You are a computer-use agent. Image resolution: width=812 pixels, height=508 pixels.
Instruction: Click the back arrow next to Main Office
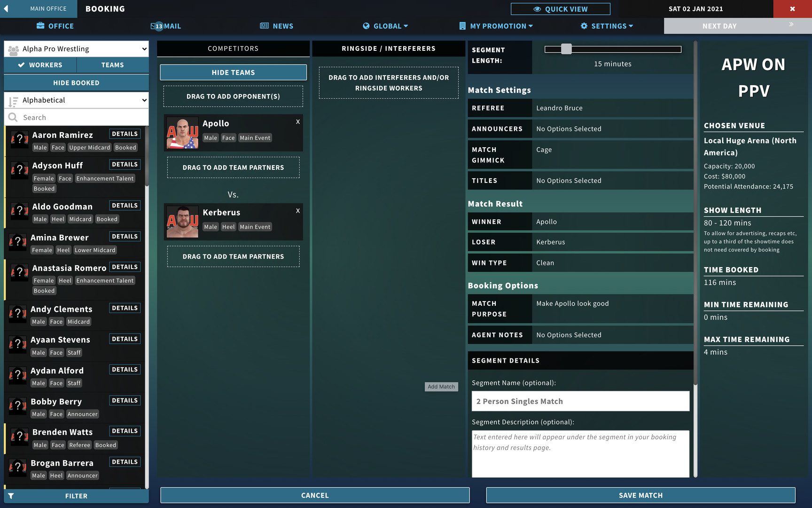click(5, 8)
